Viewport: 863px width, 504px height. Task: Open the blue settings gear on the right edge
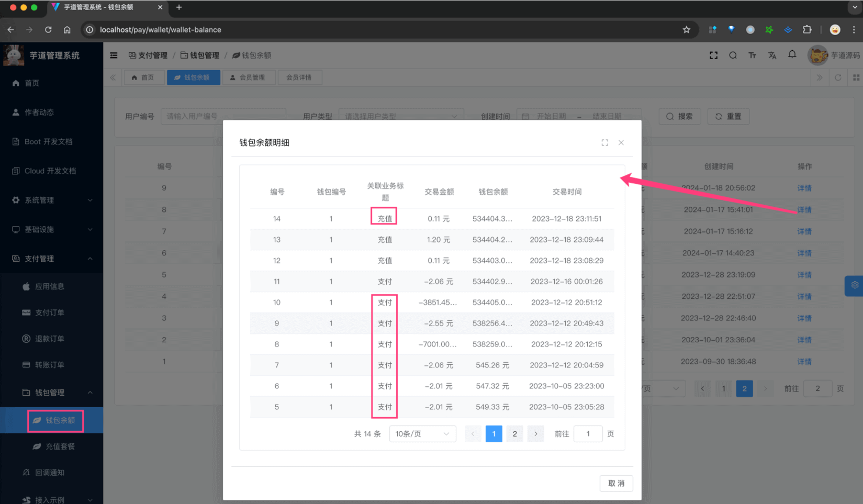coord(854,286)
